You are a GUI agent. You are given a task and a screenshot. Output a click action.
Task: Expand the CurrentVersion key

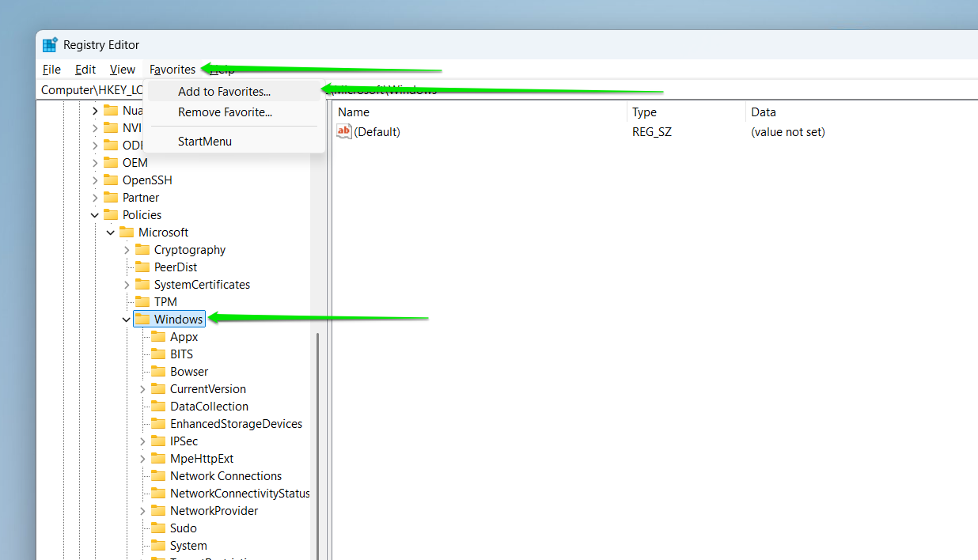(x=142, y=389)
